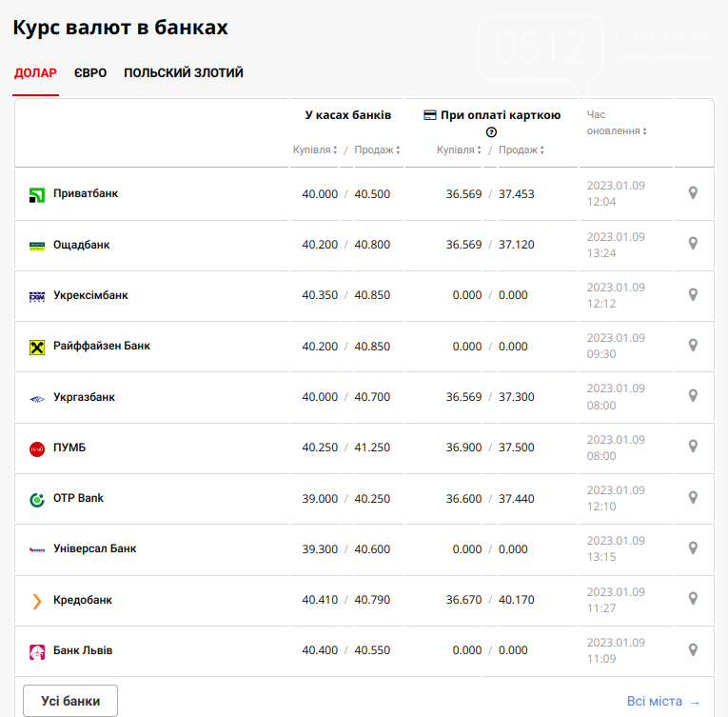Viewport: 728px width, 717px height.
Task: Open map location for Укрексімбанк
Action: pos(693,294)
